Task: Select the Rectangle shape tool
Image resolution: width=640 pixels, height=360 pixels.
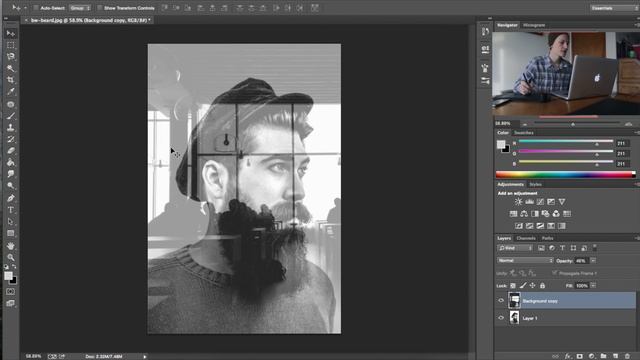Action: (11, 233)
